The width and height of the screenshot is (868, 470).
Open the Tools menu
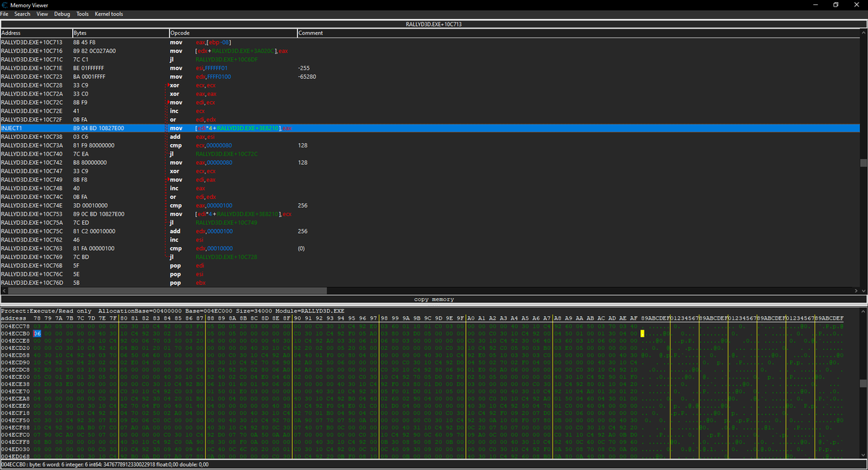coord(82,14)
